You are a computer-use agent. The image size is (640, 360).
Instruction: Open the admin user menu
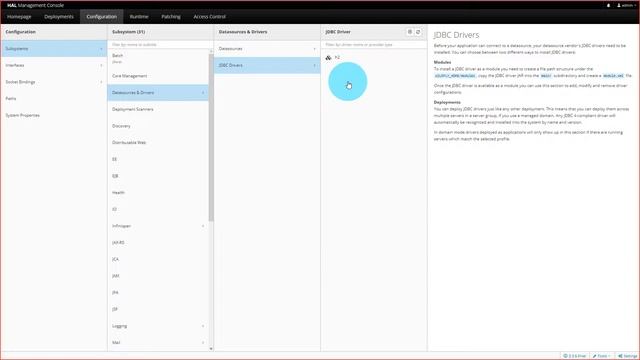click(x=626, y=5)
